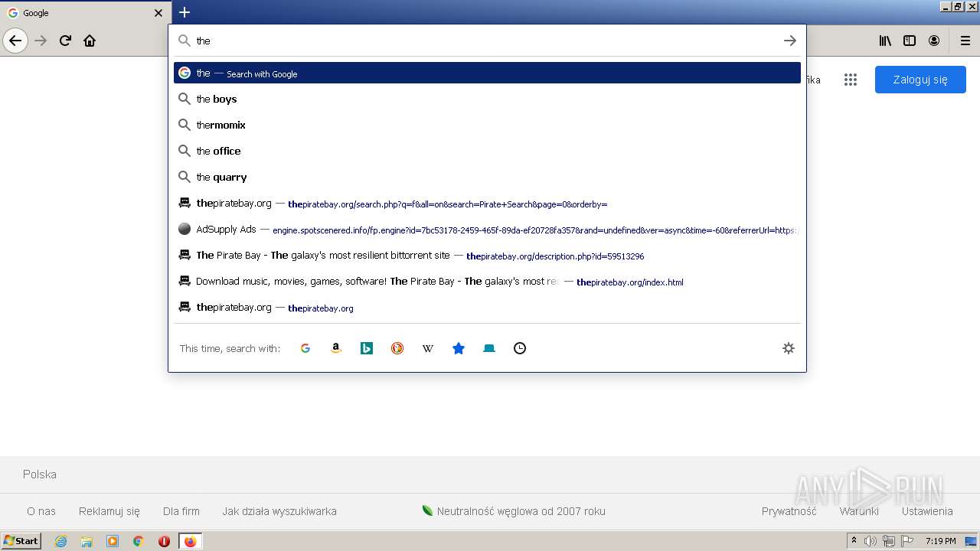
Task: Search this time with Bing icon
Action: tap(367, 348)
